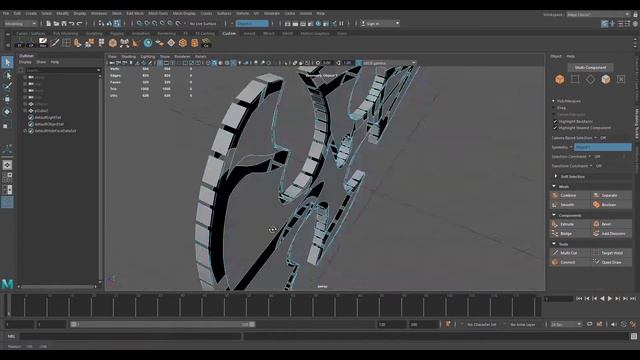The image size is (640, 360).
Task: Switch to the Custom shelf tab
Action: click(x=229, y=33)
